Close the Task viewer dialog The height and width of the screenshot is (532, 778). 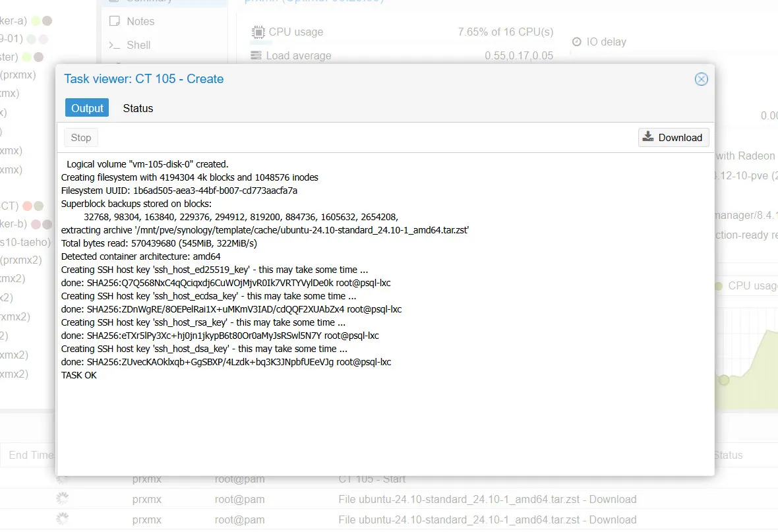701,79
